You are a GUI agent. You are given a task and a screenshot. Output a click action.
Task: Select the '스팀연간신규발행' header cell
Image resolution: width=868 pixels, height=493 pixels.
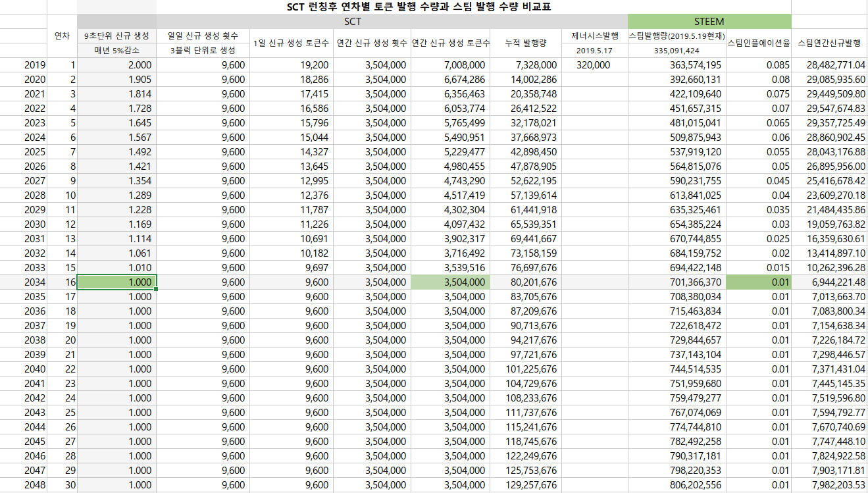point(829,43)
